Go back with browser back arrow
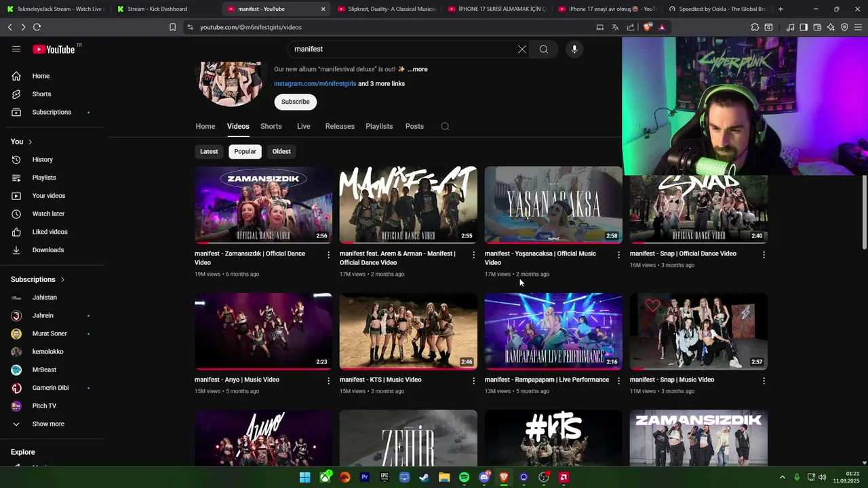This screenshot has height=488, width=868. click(9, 27)
